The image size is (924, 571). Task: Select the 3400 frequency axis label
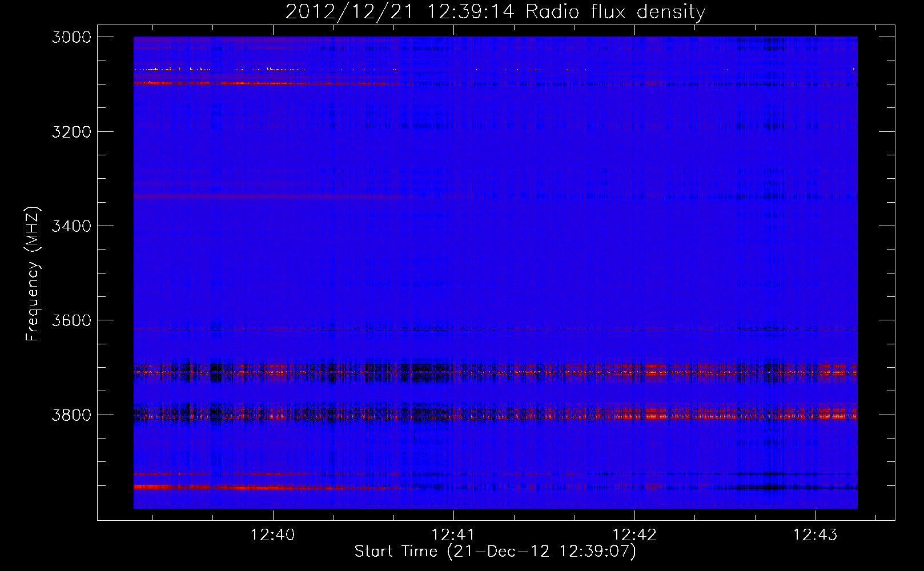71,226
